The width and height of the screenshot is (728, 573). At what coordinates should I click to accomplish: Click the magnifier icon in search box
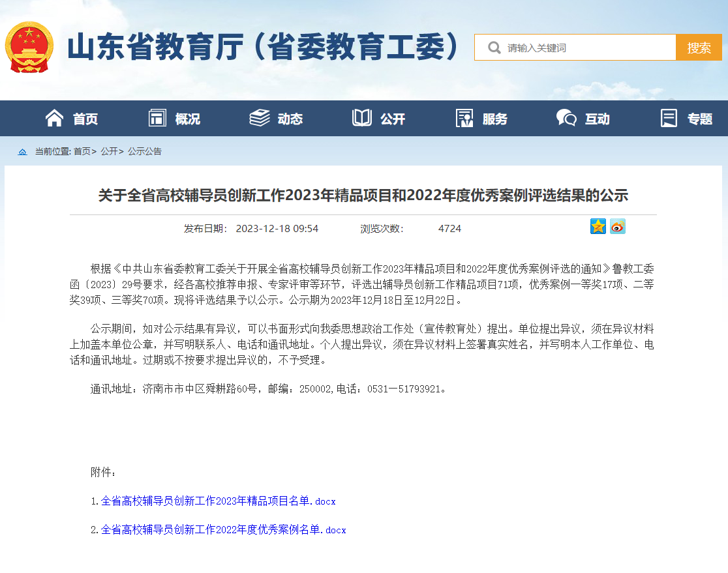[x=494, y=48]
